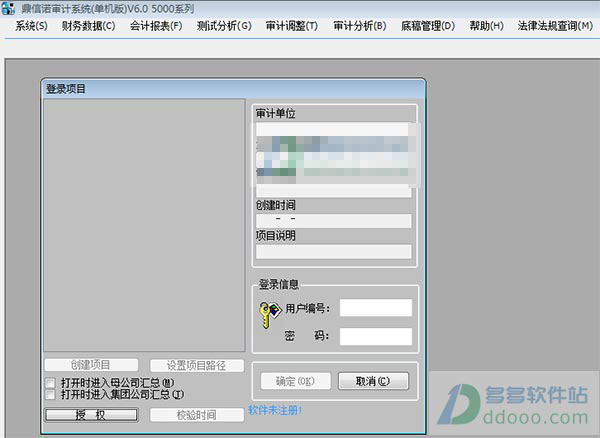This screenshot has width=600, height=438.
Task: Open the 审计调整(T) menu
Action: click(292, 26)
